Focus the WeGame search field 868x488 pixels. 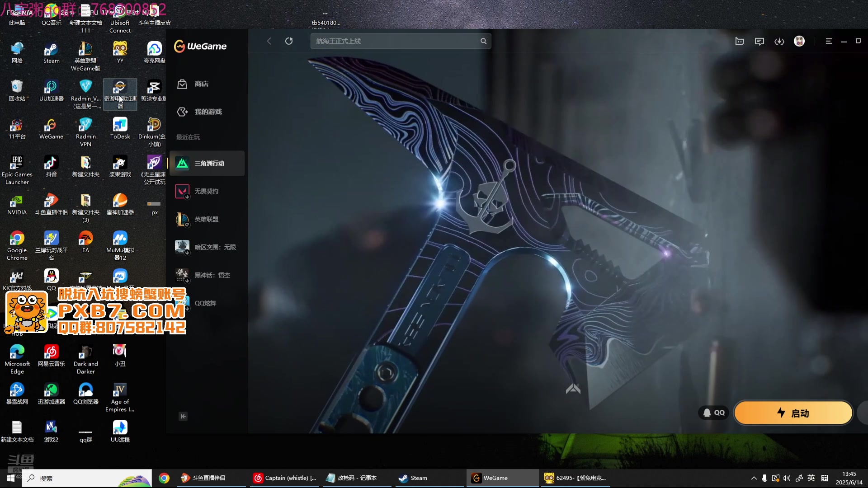coord(401,41)
